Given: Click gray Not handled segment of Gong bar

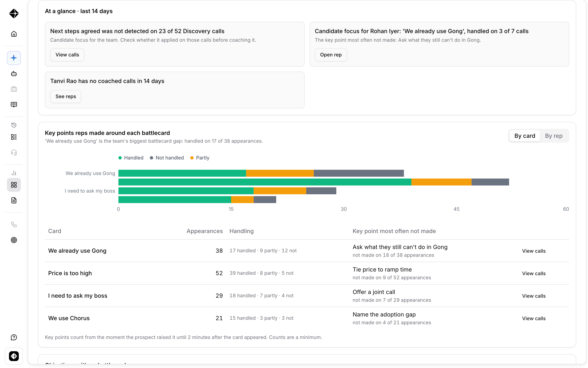Looking at the screenshot, I should tap(359, 173).
